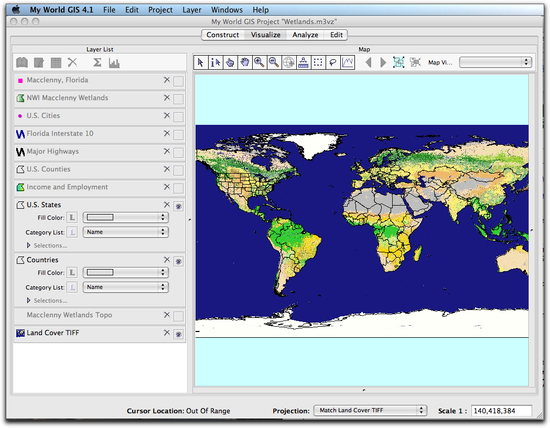Open the Map View dropdown

point(495,62)
